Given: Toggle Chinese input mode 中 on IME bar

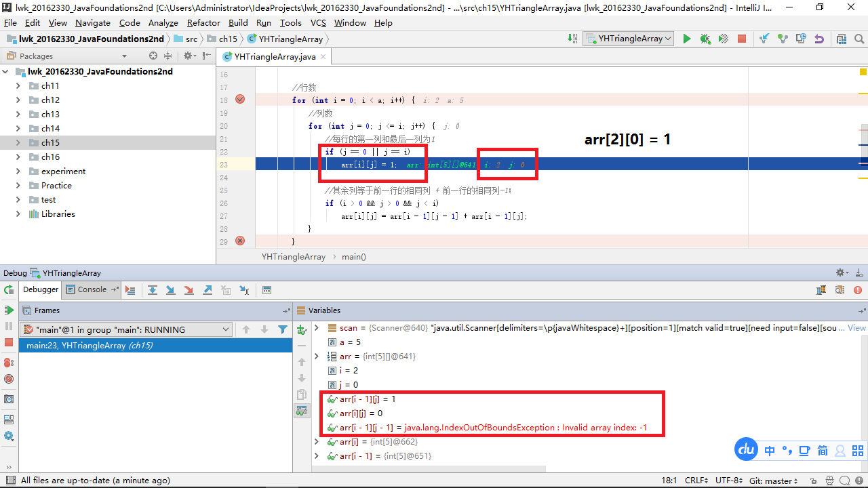Looking at the screenshot, I should coord(770,450).
